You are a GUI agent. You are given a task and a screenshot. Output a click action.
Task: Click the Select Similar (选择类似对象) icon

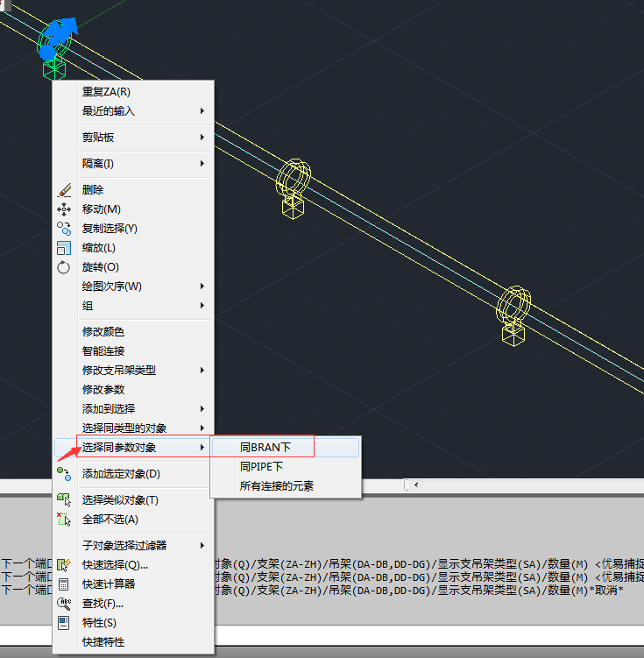coord(64,499)
